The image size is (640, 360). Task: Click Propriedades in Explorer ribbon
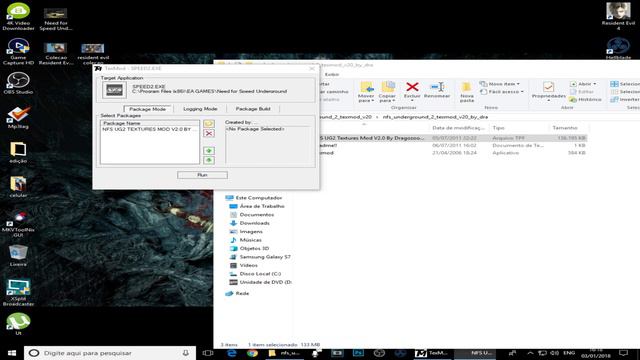(548, 91)
